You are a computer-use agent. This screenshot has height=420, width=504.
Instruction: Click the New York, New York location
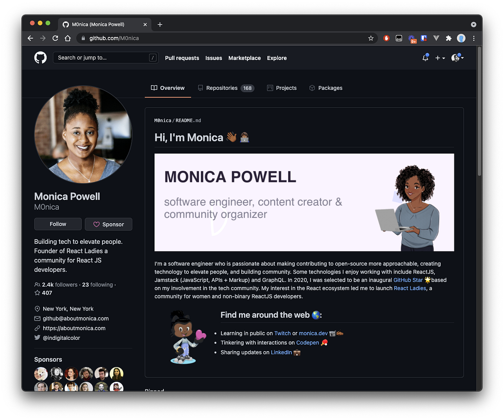pos(68,309)
